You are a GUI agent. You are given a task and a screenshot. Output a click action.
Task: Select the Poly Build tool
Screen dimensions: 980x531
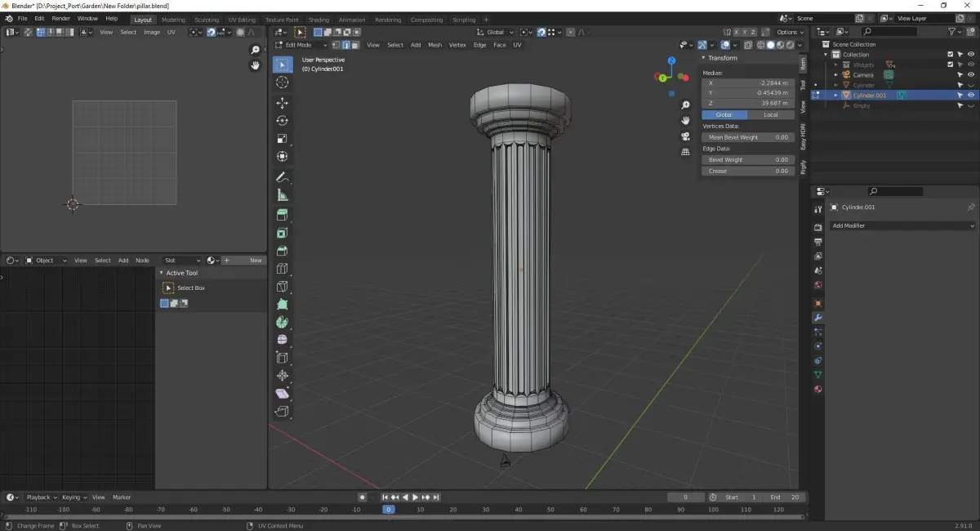(x=283, y=304)
